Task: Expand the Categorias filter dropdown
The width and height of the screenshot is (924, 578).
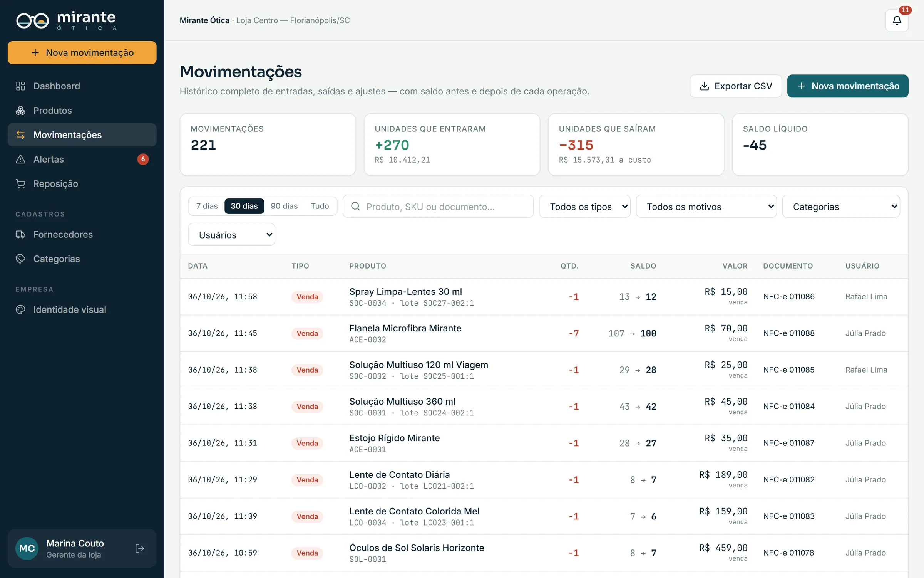Action: [x=841, y=207]
